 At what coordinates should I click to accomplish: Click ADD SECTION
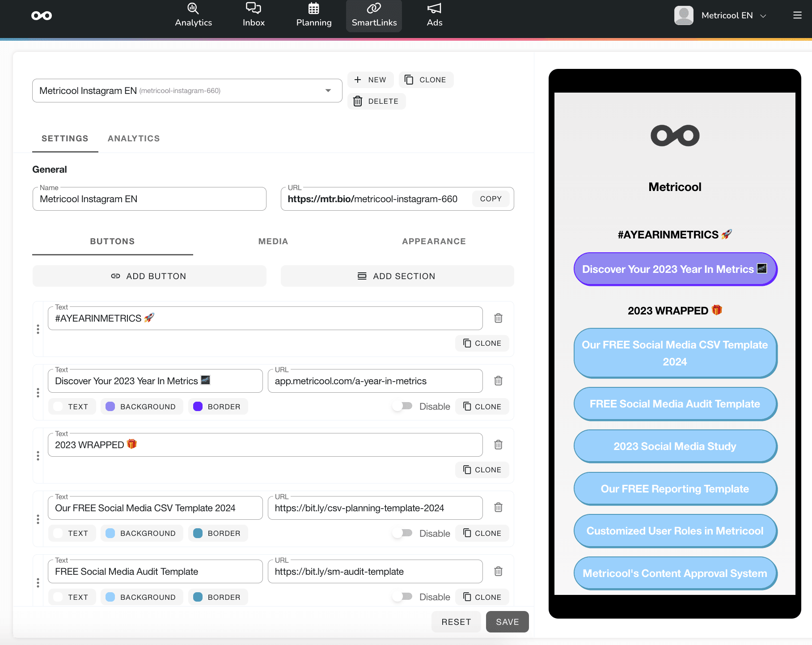pyautogui.click(x=397, y=276)
